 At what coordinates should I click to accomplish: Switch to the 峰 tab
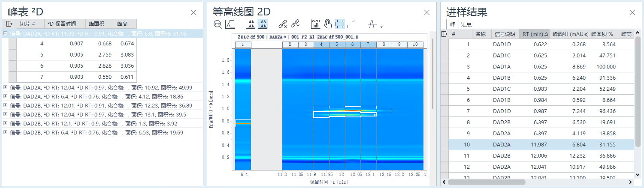click(x=452, y=25)
